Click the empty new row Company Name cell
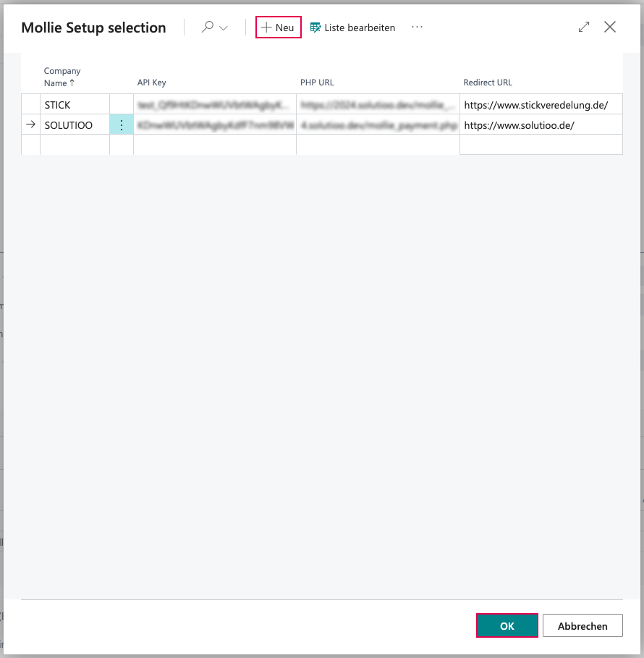This screenshot has height=658, width=644. [75, 145]
